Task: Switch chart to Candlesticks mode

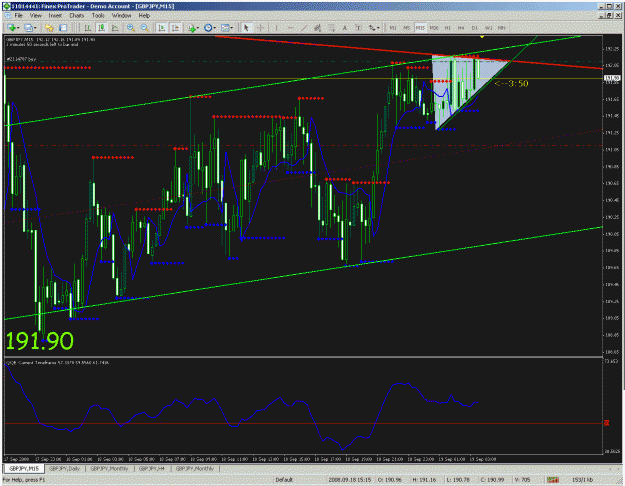Action: [101, 28]
